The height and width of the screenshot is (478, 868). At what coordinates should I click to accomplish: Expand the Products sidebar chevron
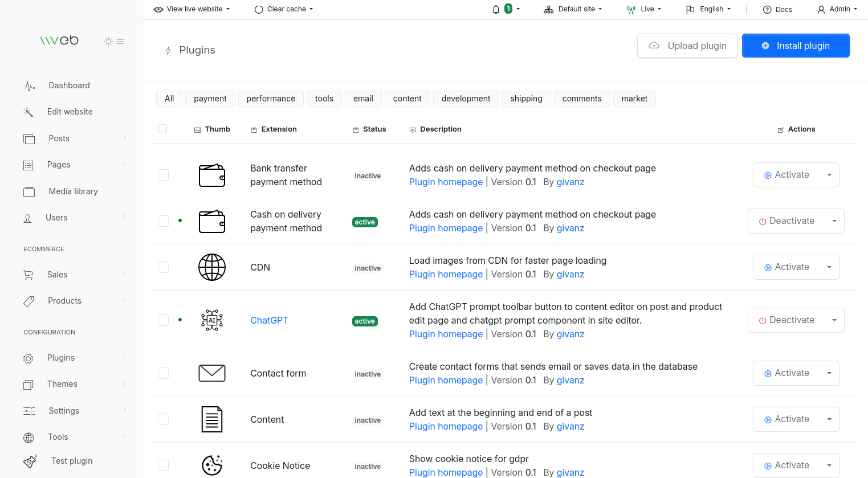coord(124,300)
